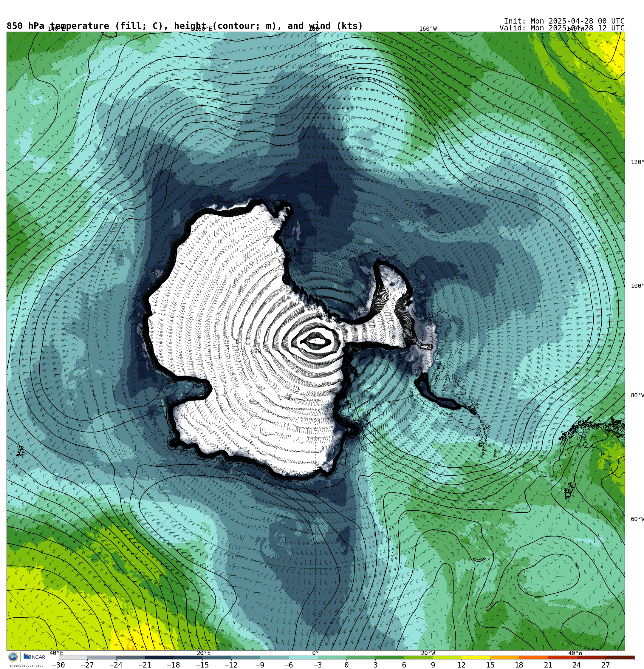Click the 20°W longitude label at bottom
Screen dimensions: 644x669
pos(428,653)
